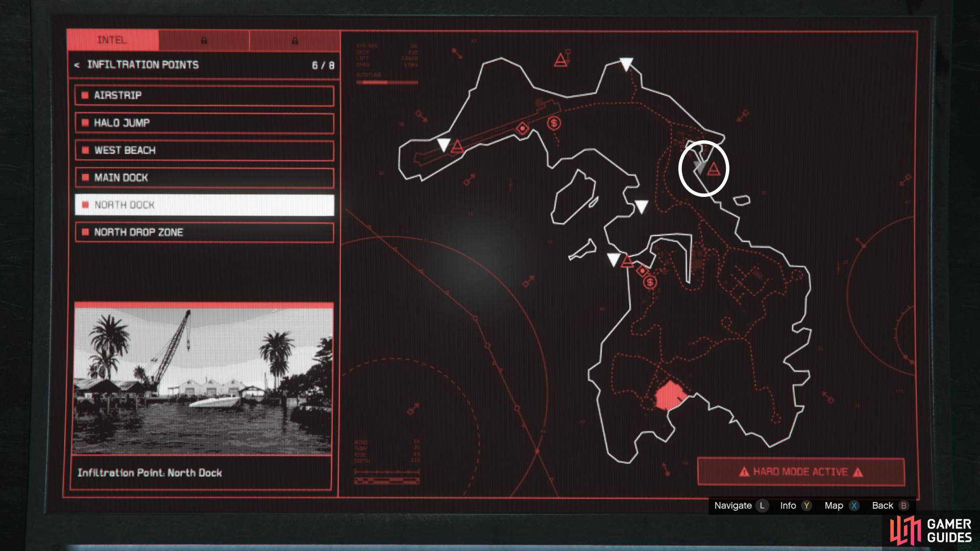Select white drop marker at island's northern tip
Screen dimensions: 980x551
pyautogui.click(x=626, y=64)
